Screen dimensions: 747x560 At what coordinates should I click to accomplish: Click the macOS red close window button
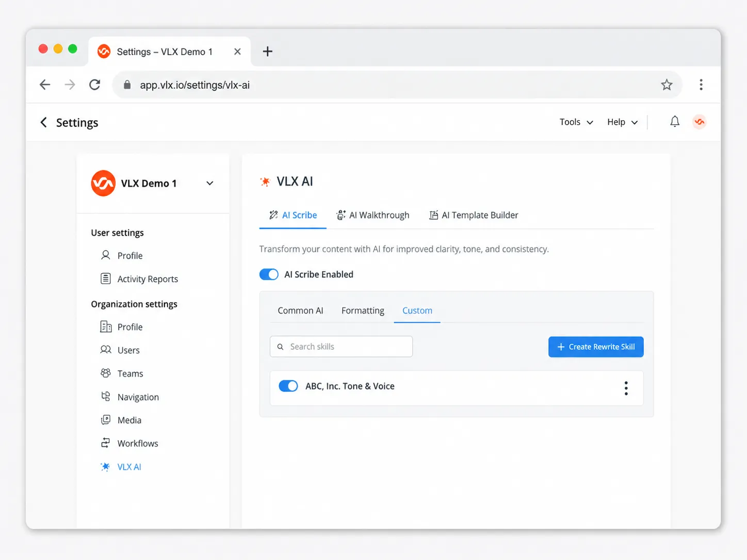[x=43, y=48]
